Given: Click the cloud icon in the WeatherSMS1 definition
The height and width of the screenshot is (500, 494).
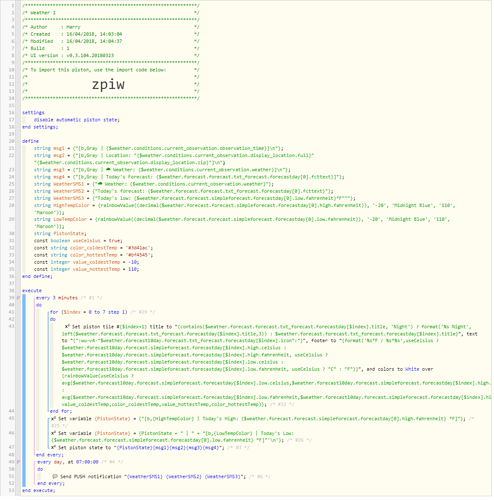Looking at the screenshot, I should point(100,184).
